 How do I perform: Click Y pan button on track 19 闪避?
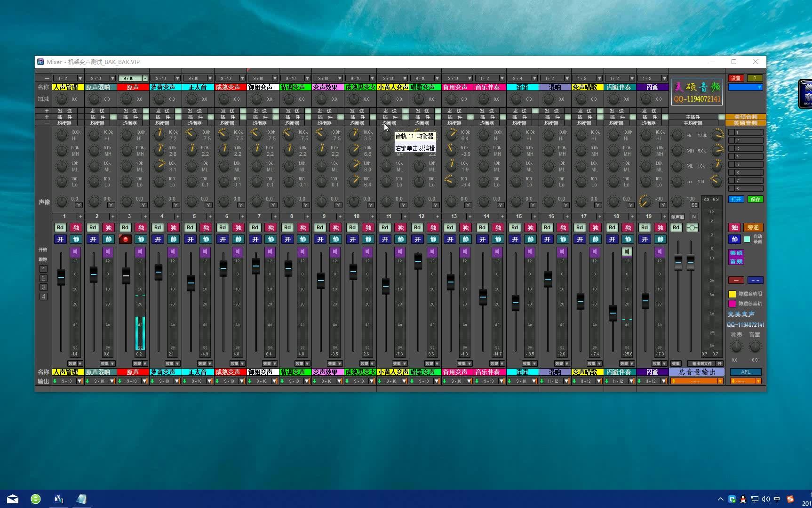click(x=663, y=205)
